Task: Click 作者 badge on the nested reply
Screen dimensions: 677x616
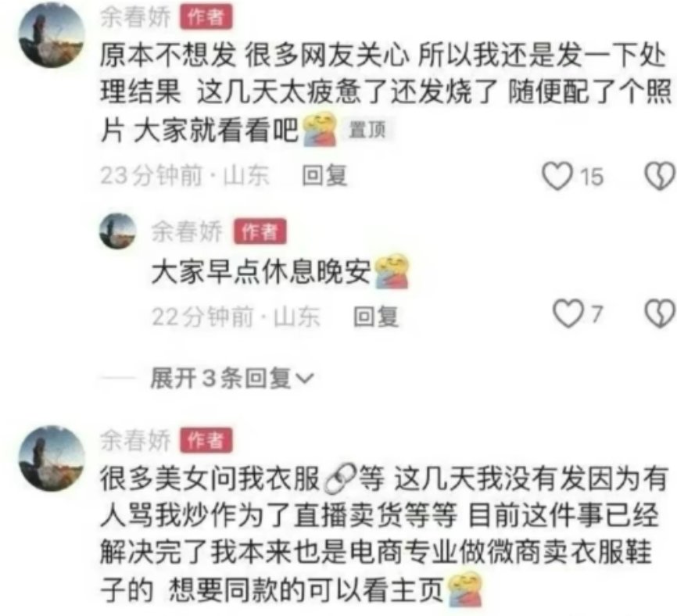Action: 260,231
